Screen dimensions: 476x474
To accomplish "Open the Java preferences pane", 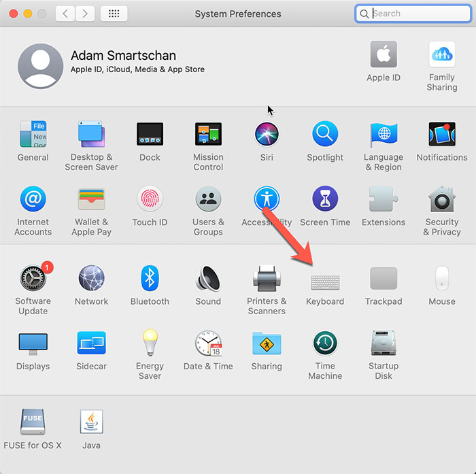I will [x=91, y=422].
